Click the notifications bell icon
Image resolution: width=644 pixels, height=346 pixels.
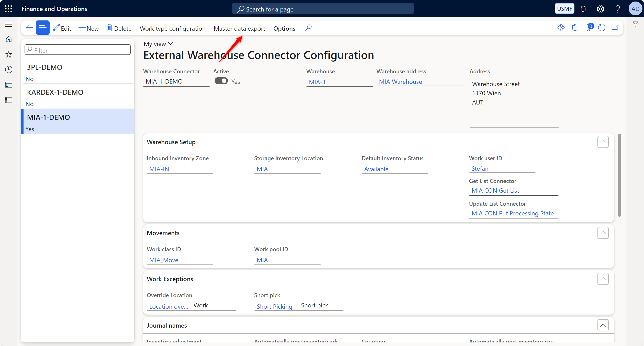point(583,9)
